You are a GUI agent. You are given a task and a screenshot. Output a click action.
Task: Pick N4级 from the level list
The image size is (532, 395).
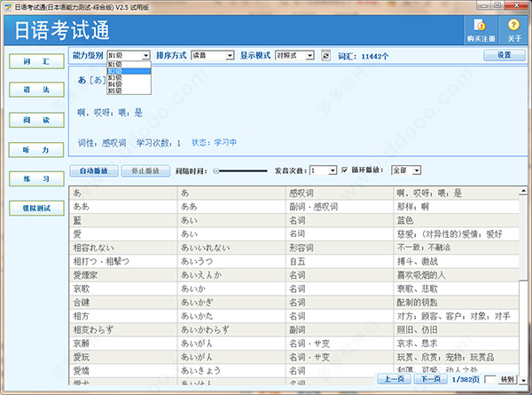pos(129,84)
